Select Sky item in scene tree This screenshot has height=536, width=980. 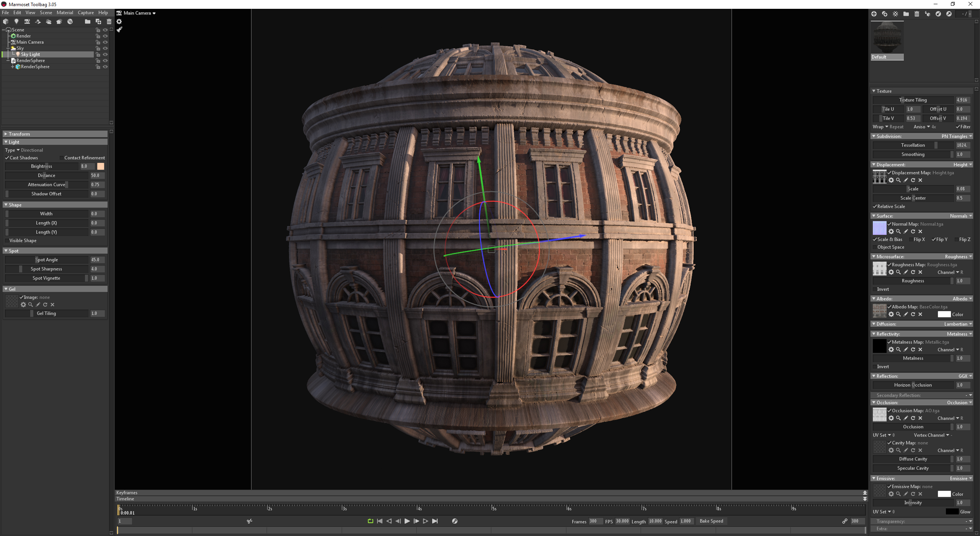20,48
